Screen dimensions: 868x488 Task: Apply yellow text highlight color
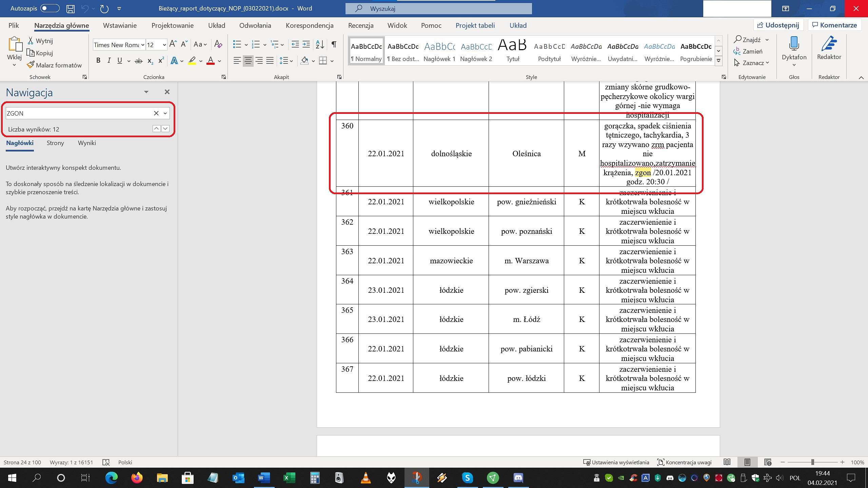(192, 61)
